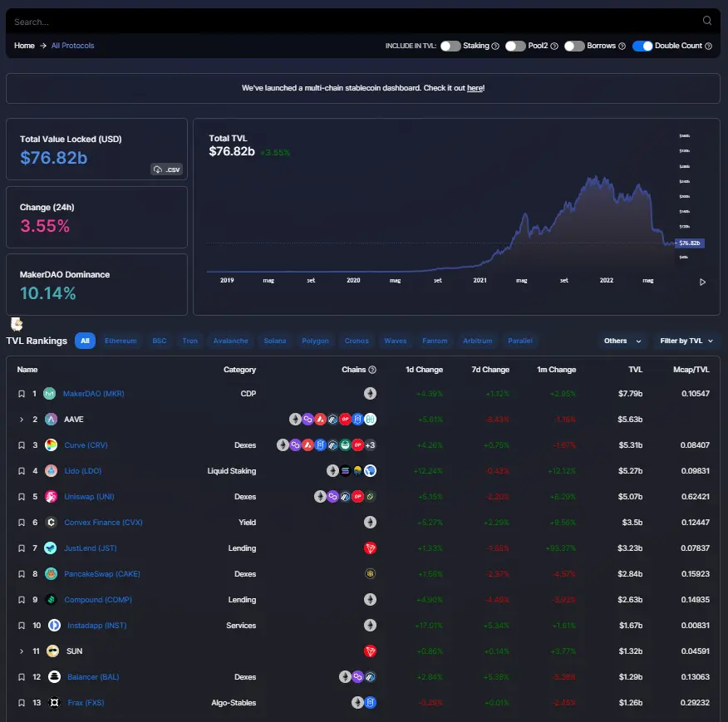Click the search input field
Viewport: 728px width, 722px height.
point(355,22)
